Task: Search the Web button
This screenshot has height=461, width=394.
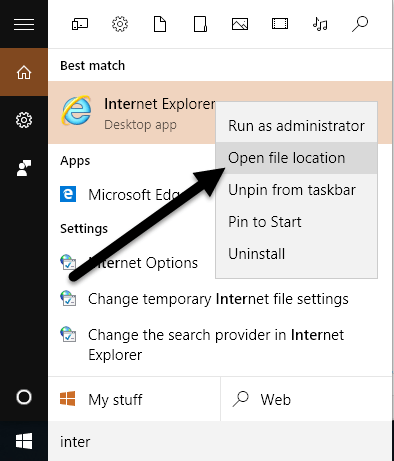Action: pyautogui.click(x=306, y=399)
